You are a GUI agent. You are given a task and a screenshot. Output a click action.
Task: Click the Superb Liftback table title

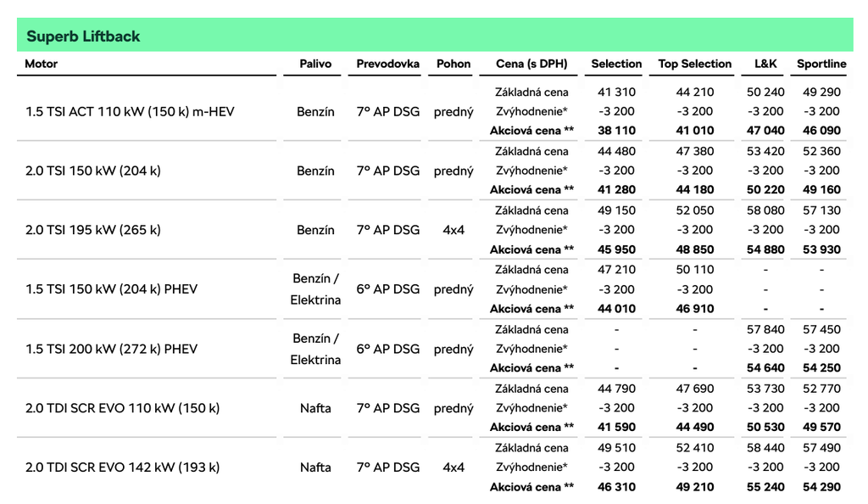[83, 36]
